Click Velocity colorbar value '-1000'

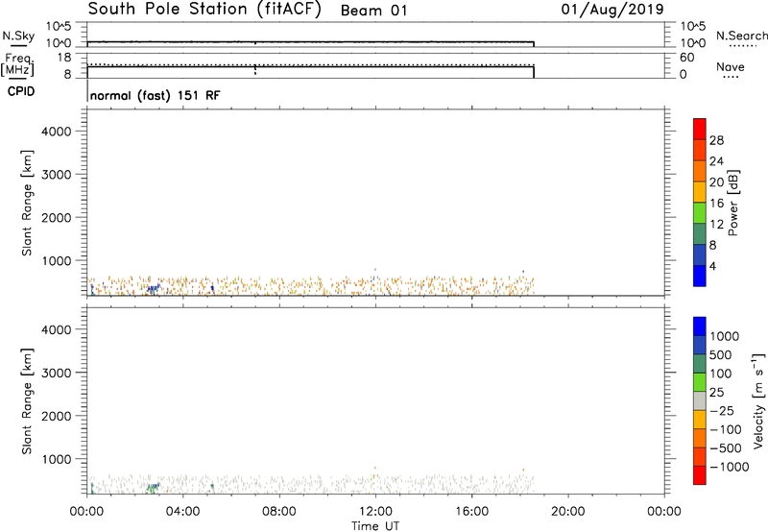pos(730,467)
